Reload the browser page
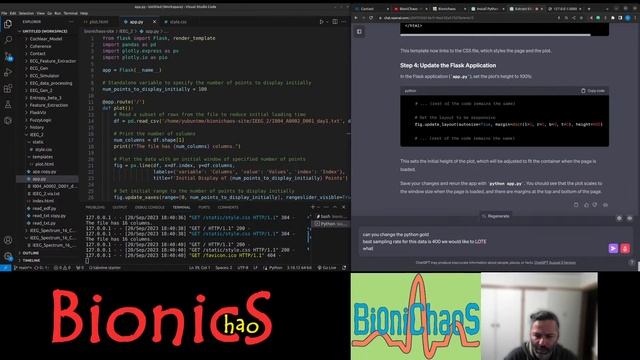 [x=371, y=18]
